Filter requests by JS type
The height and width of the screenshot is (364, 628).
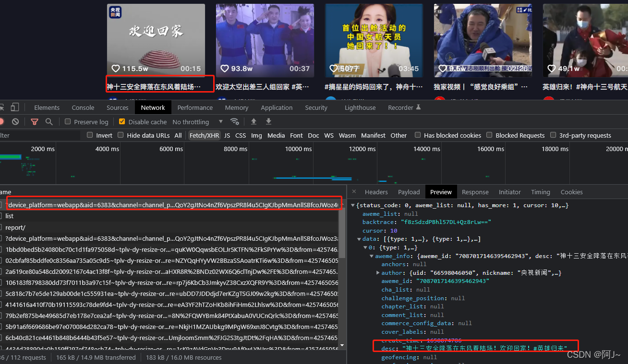tap(227, 135)
